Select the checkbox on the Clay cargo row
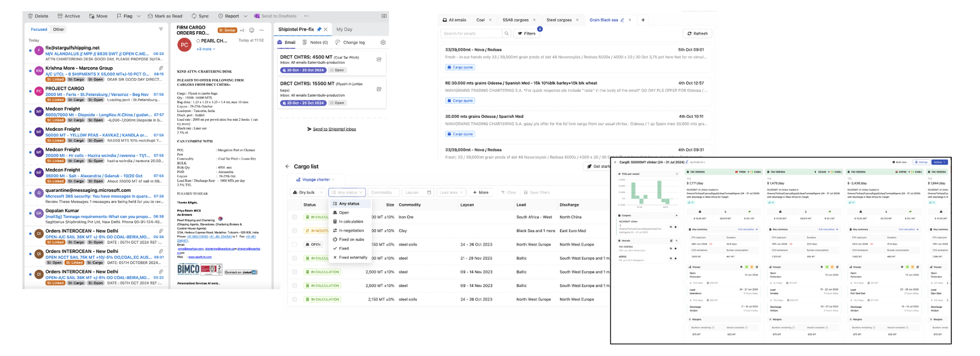The width and height of the screenshot is (980, 356). [x=295, y=231]
